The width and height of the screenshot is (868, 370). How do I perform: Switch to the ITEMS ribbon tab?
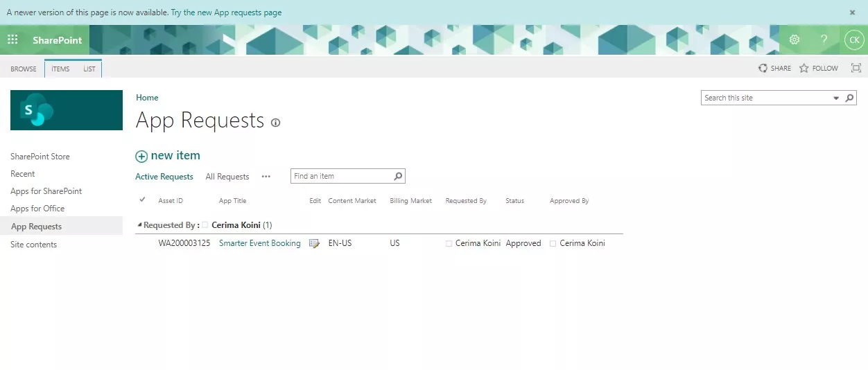[x=60, y=69]
